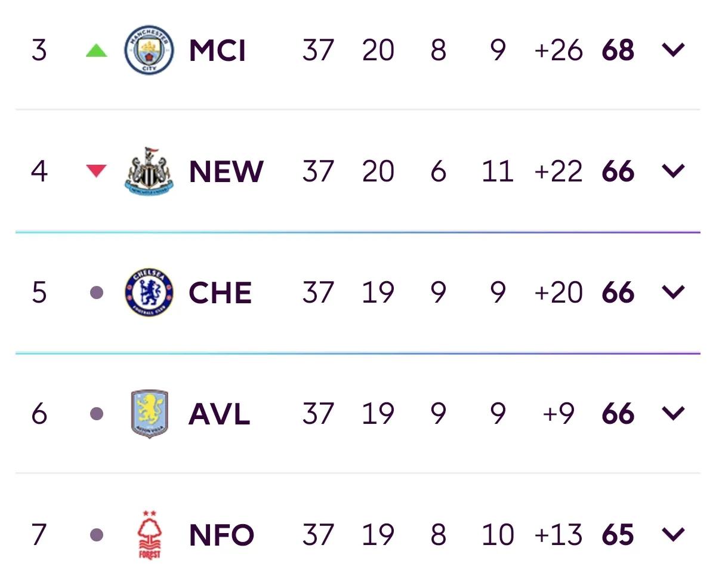Click the green up arrow beside MCI

(x=97, y=51)
